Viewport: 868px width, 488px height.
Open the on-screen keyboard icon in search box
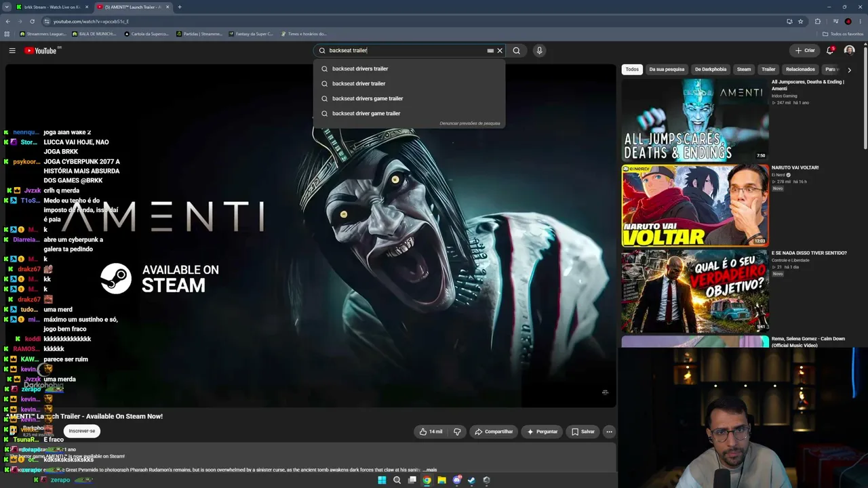pos(490,50)
